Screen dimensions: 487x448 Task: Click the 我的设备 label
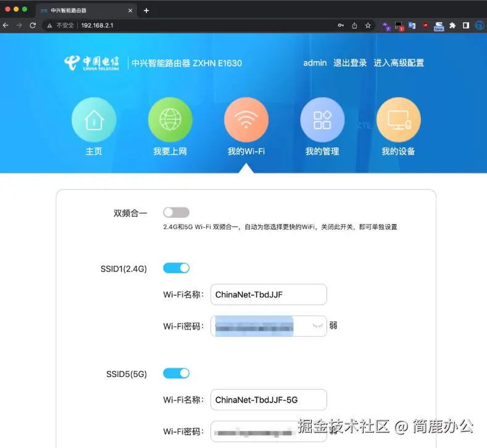click(x=399, y=152)
